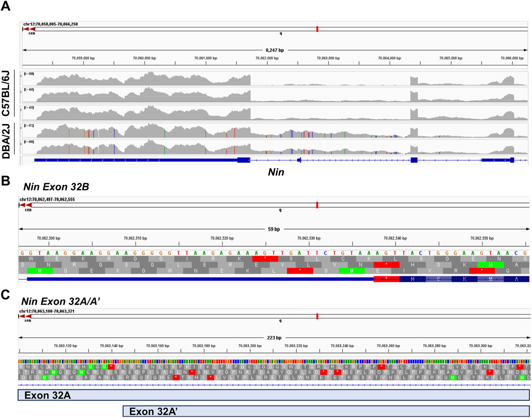
Task: Click ruler label 70,063,000 bp
Action: (328, 58)
